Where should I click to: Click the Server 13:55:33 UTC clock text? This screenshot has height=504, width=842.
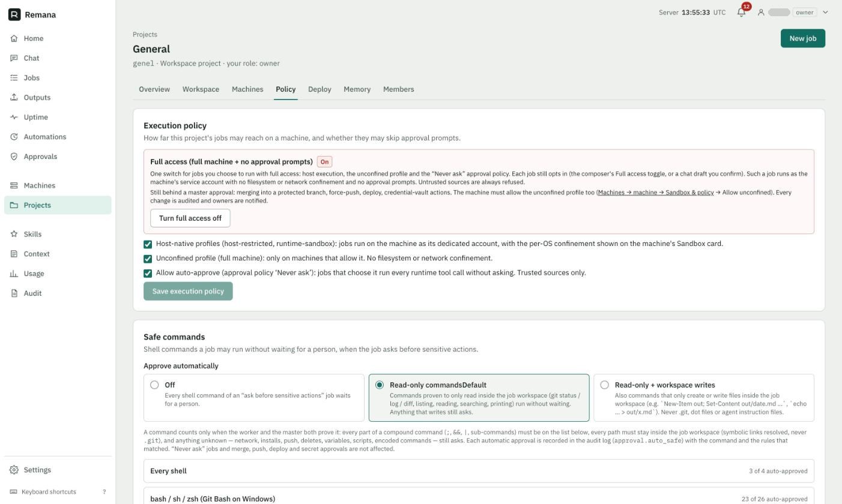tap(692, 12)
